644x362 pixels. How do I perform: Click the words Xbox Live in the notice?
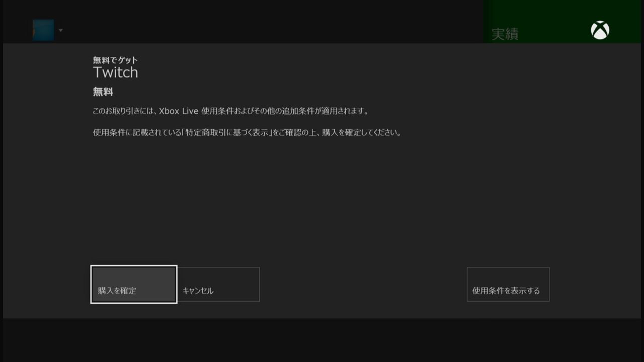179,111
